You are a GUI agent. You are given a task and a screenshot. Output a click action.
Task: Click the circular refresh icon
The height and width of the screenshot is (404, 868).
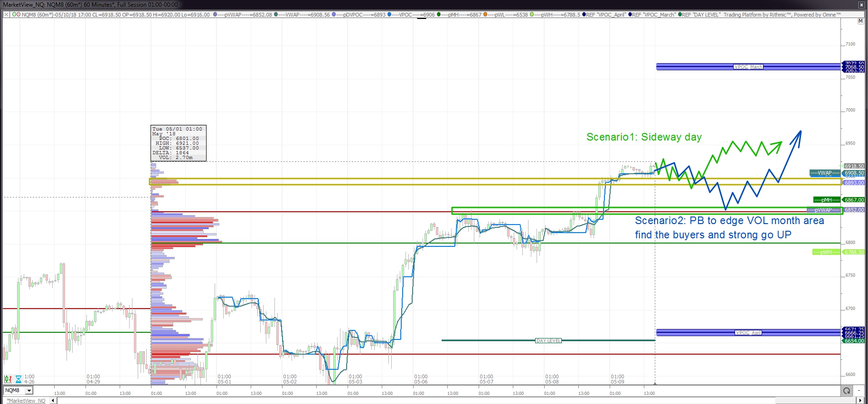click(846, 391)
